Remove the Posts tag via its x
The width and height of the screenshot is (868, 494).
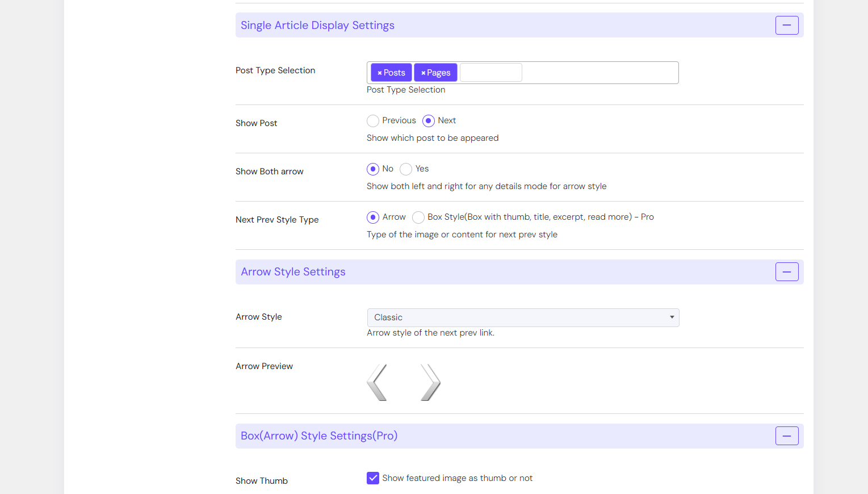380,73
